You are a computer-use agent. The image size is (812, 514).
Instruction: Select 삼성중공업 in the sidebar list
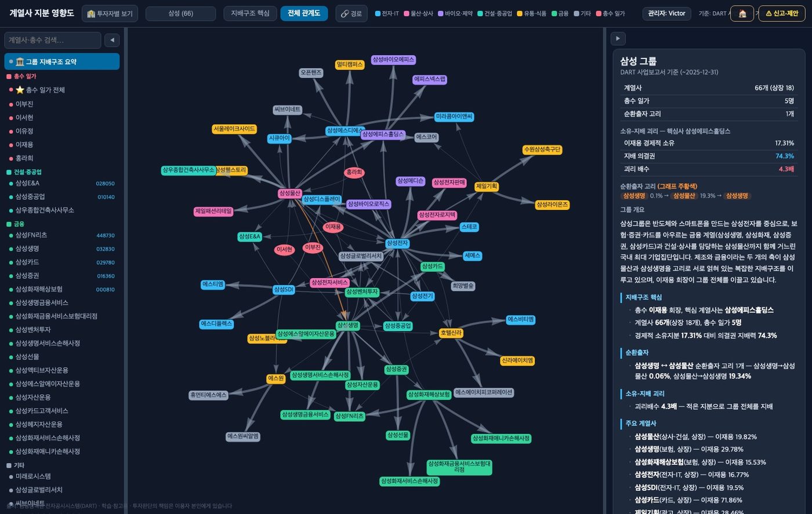coord(62,196)
